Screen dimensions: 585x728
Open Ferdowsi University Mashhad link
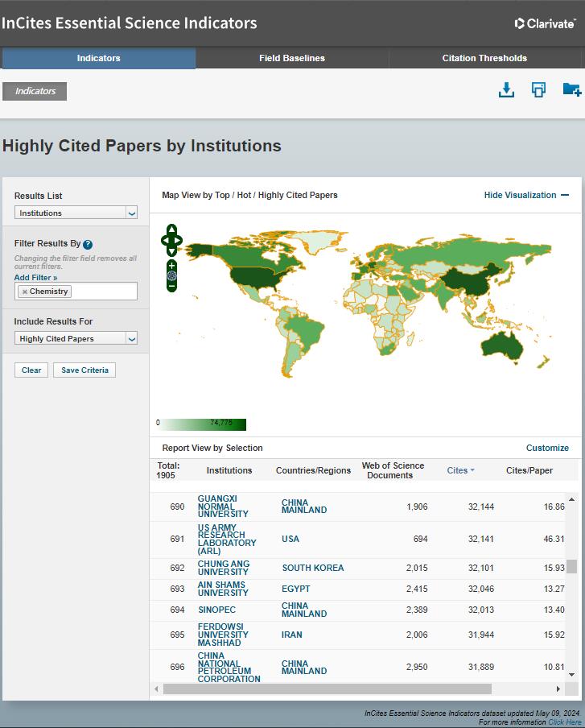[x=223, y=635]
